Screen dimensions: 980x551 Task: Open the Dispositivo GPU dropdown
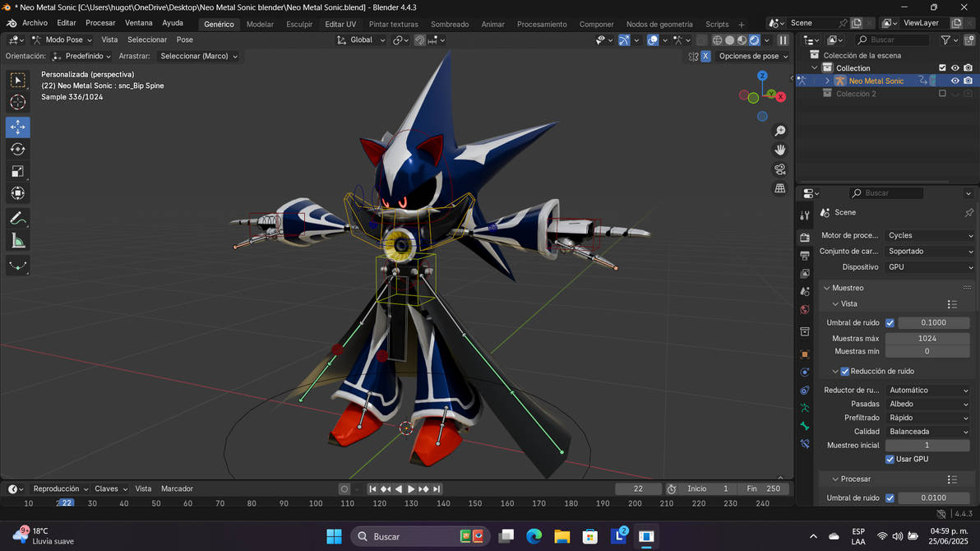pos(930,267)
